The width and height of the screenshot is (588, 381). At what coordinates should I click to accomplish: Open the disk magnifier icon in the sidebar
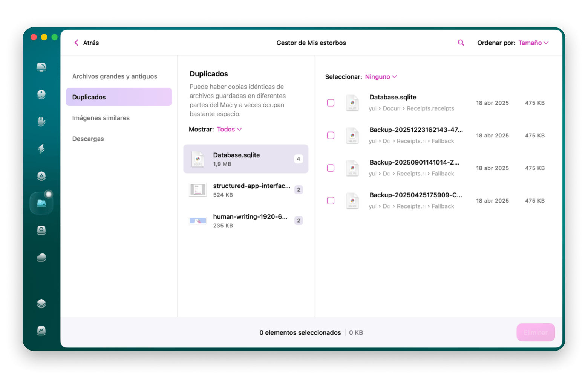[41, 230]
